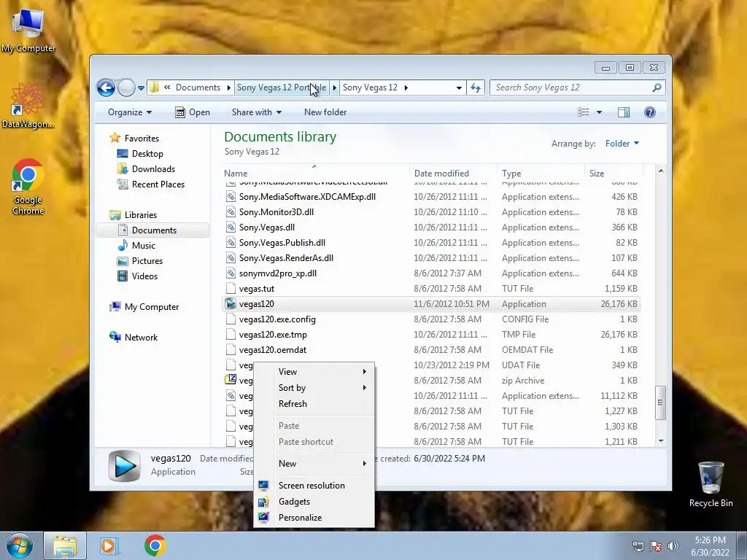Click the search magnifier icon

coord(657,87)
